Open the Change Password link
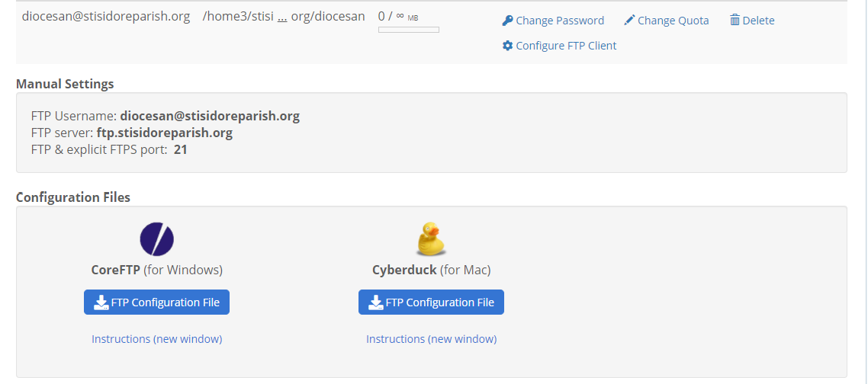This screenshot has height=384, width=868. point(560,21)
